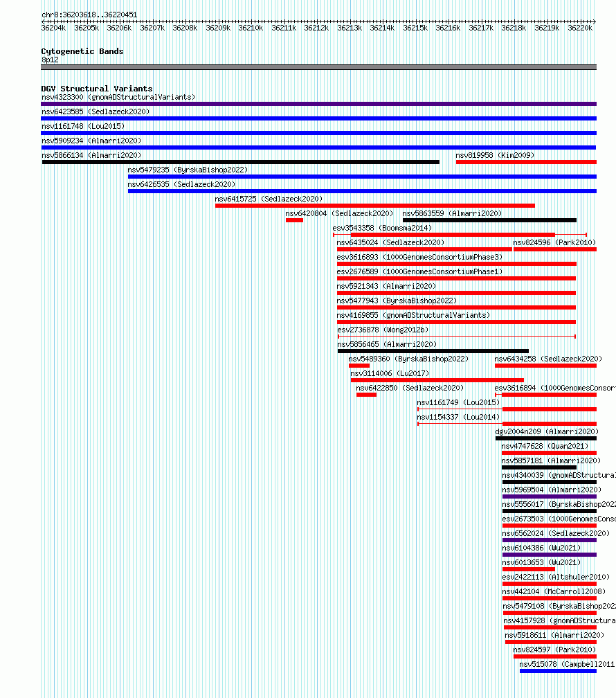Click the 36204k ruler tick label
The width and height of the screenshot is (616, 698).
(53, 28)
